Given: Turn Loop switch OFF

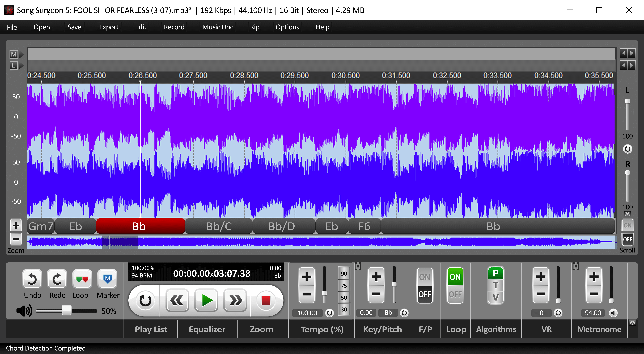Looking at the screenshot, I should click(455, 294).
